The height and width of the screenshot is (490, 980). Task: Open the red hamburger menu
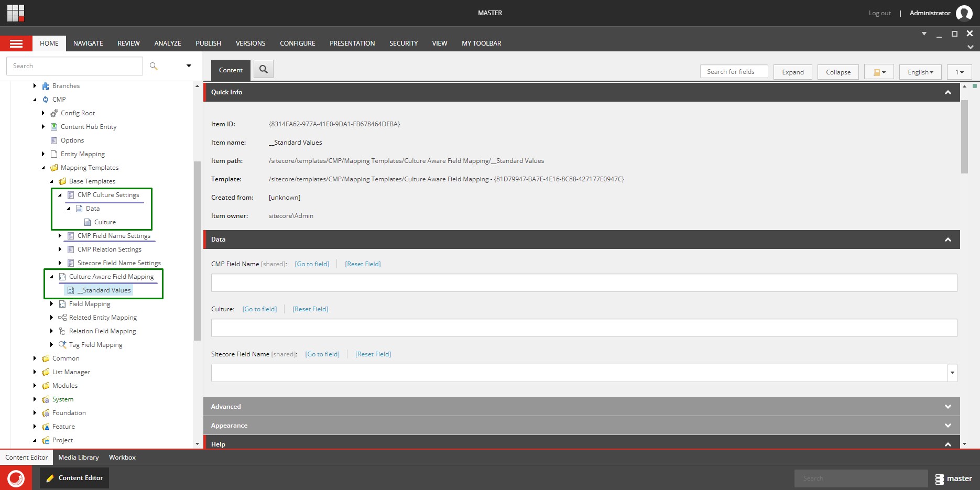pos(16,43)
